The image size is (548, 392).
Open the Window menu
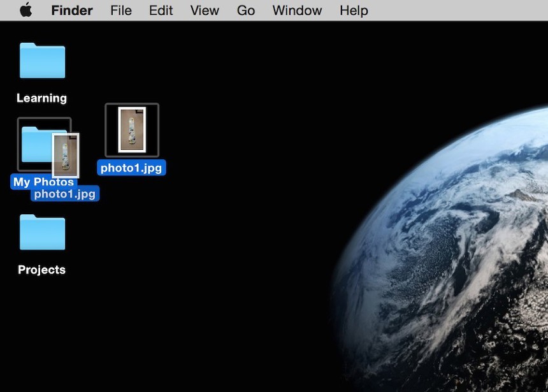click(298, 10)
